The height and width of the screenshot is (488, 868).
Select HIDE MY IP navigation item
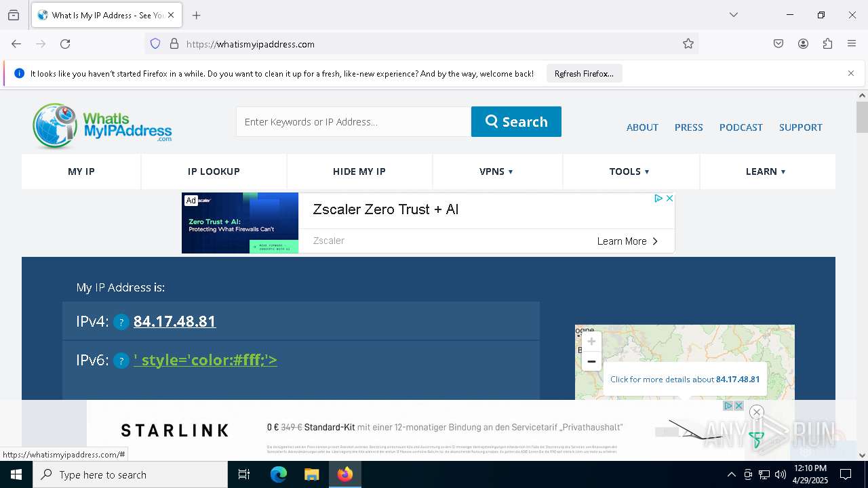coord(359,171)
